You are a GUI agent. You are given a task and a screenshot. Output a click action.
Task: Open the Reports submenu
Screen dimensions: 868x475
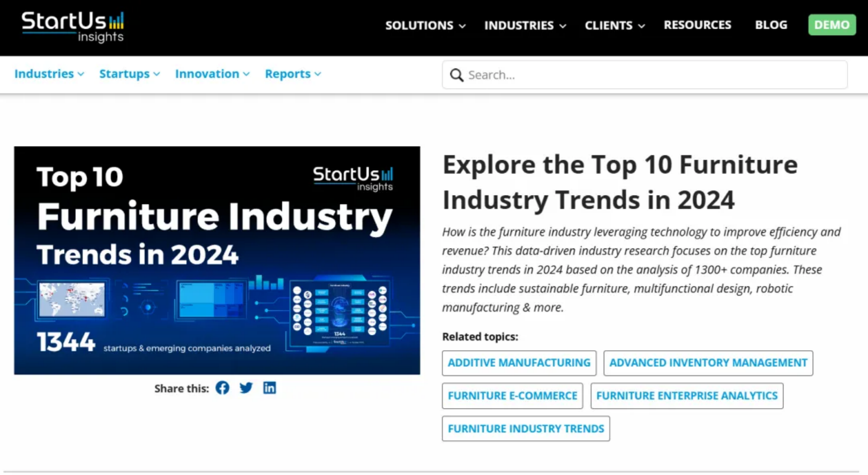pyautogui.click(x=293, y=74)
